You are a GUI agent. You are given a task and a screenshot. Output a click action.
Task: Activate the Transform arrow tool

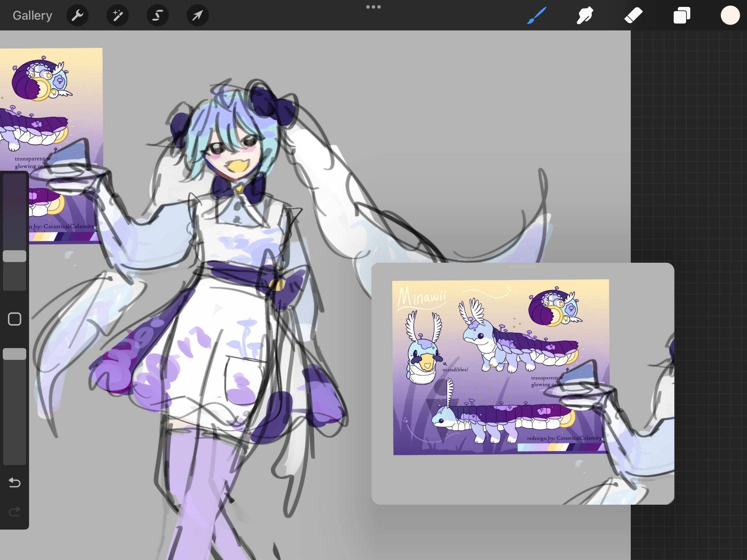click(x=197, y=16)
